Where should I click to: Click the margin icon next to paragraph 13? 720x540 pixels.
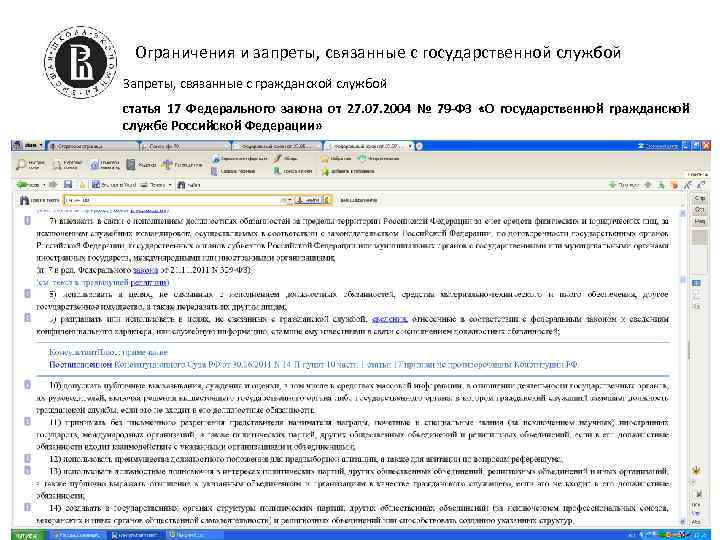(28, 470)
